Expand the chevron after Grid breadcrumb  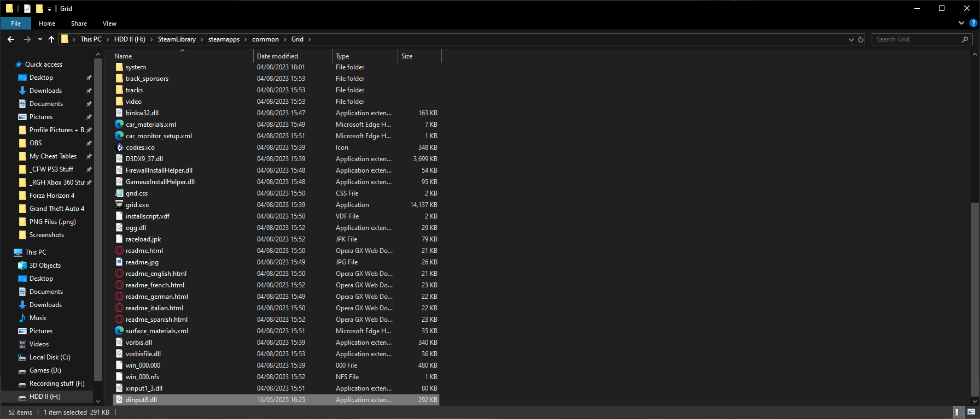pyautogui.click(x=310, y=39)
